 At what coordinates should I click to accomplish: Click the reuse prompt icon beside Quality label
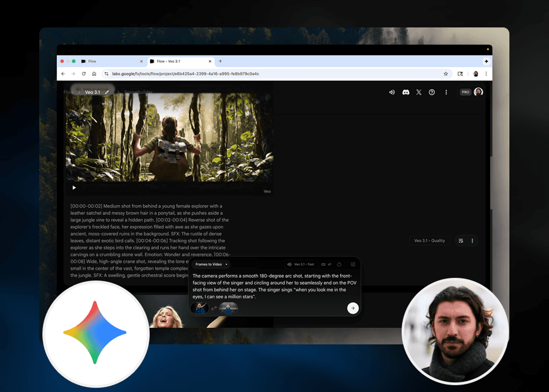pyautogui.click(x=461, y=241)
